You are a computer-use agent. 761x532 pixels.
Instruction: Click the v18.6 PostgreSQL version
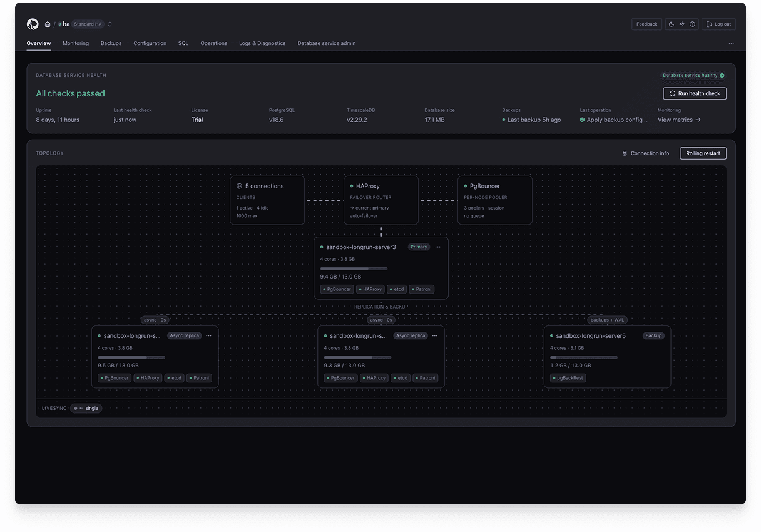(276, 120)
